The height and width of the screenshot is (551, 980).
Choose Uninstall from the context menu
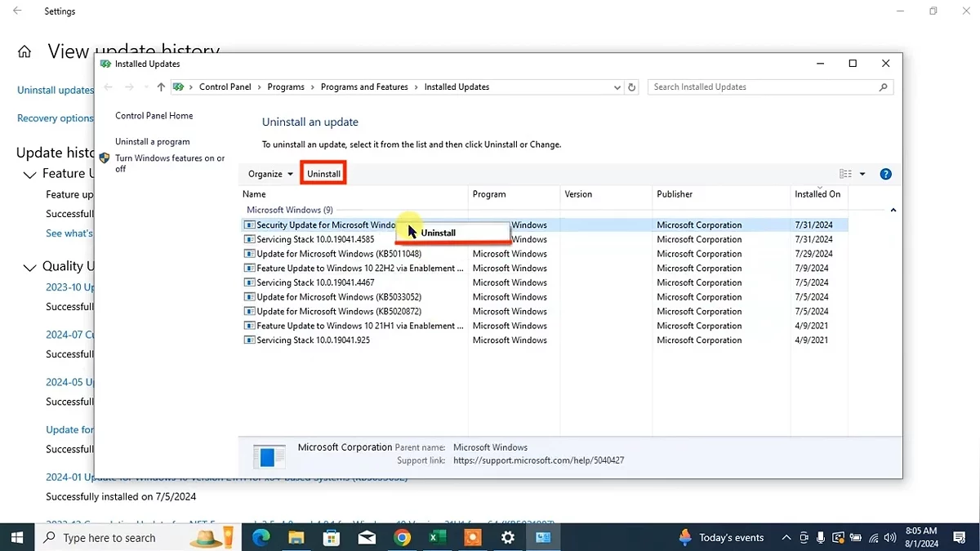coord(439,233)
